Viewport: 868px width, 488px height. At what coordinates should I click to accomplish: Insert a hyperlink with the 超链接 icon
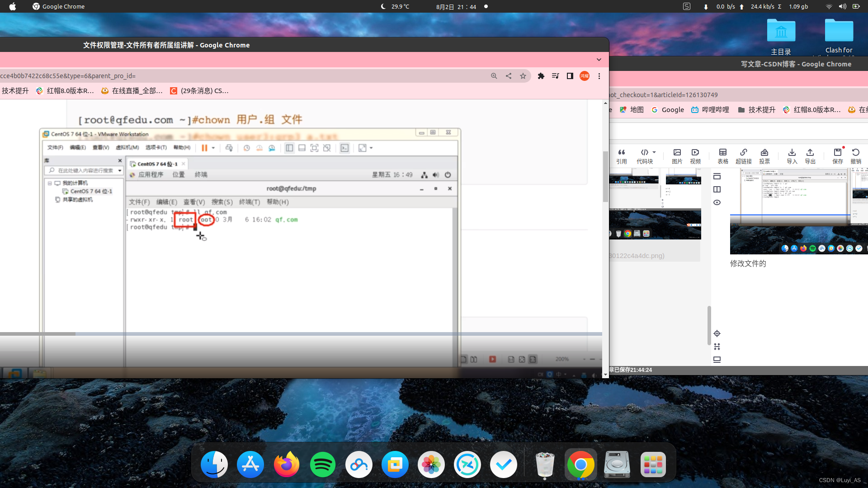pos(744,156)
